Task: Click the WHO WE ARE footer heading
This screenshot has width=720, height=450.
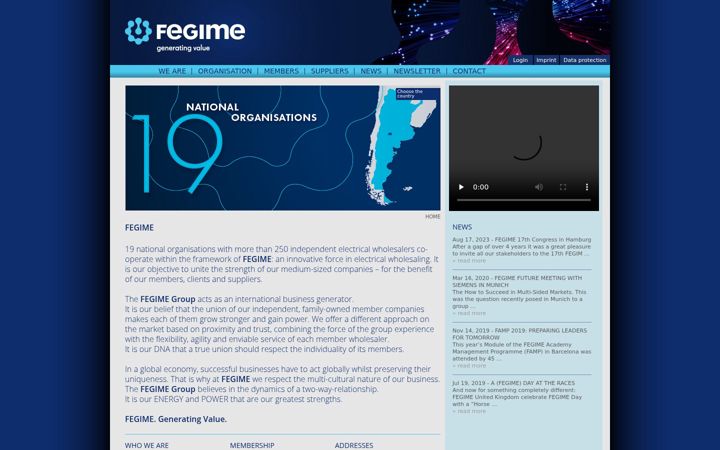Action: coord(146,445)
